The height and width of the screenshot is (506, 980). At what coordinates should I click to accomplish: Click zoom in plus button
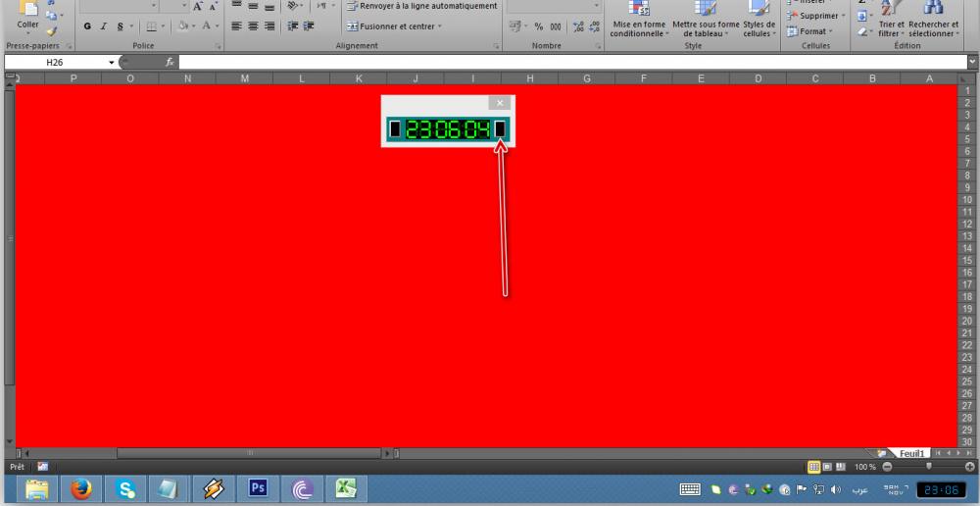pos(970,467)
